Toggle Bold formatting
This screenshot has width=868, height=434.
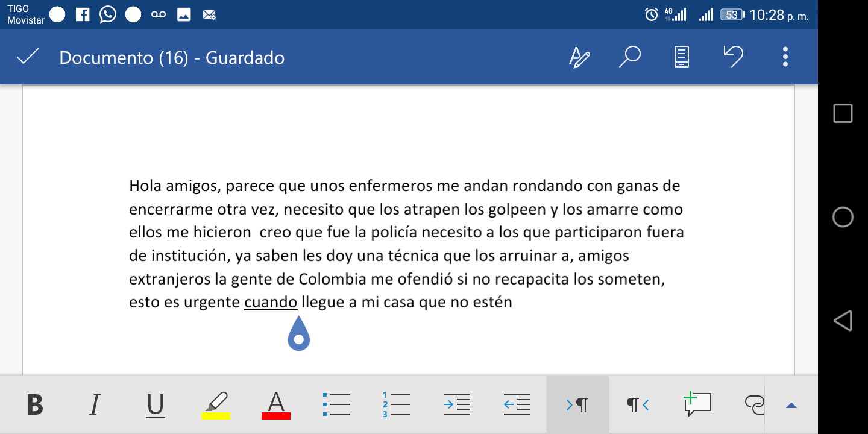pos(35,404)
